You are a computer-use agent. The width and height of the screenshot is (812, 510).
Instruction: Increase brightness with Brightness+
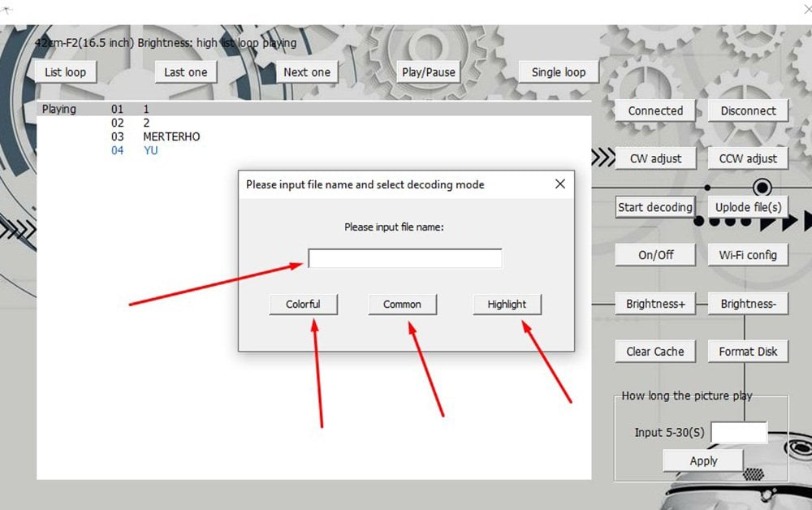click(x=655, y=305)
